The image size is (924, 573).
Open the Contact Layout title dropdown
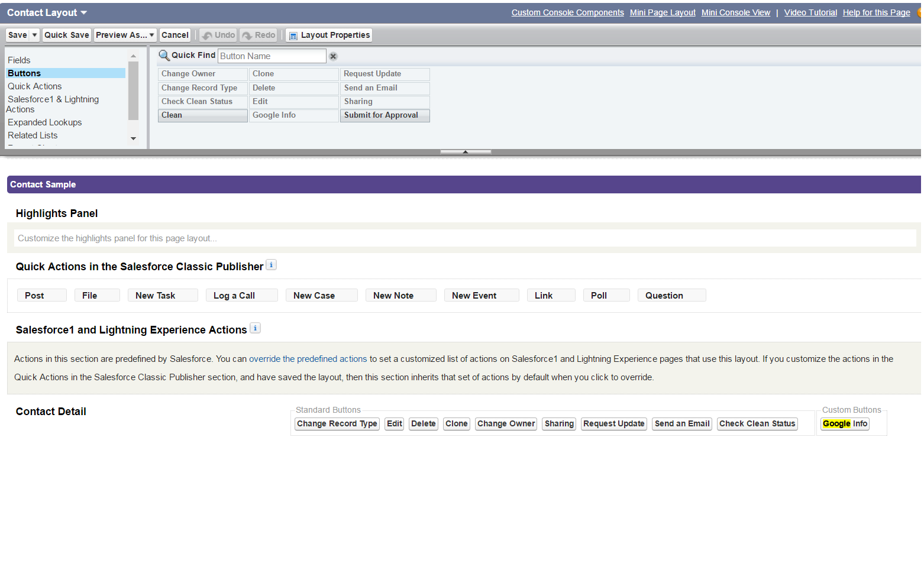[83, 13]
